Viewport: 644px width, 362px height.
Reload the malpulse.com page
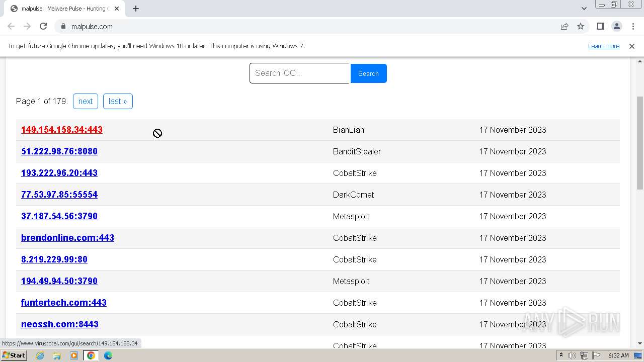coord(43,26)
